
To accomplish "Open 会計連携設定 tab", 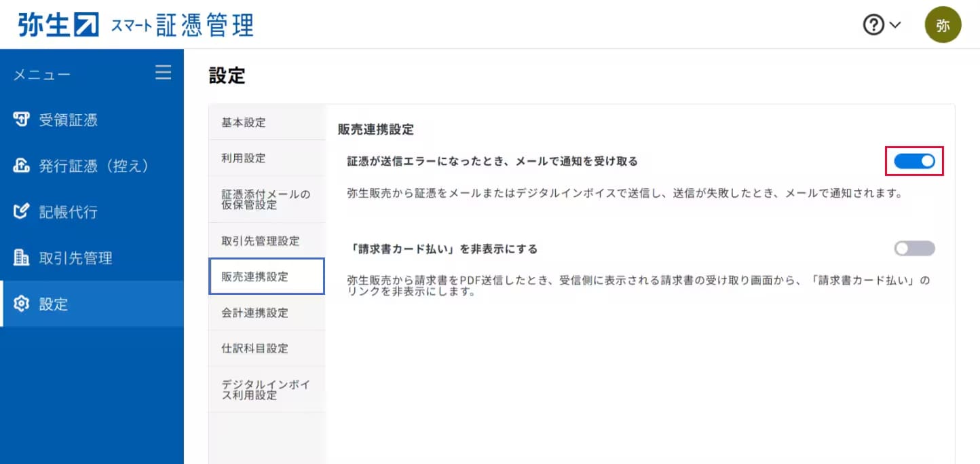I will [x=255, y=313].
